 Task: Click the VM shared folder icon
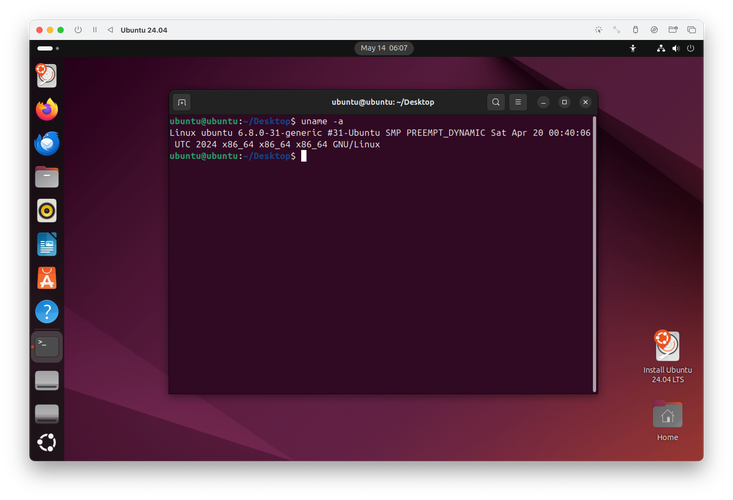pyautogui.click(x=673, y=30)
